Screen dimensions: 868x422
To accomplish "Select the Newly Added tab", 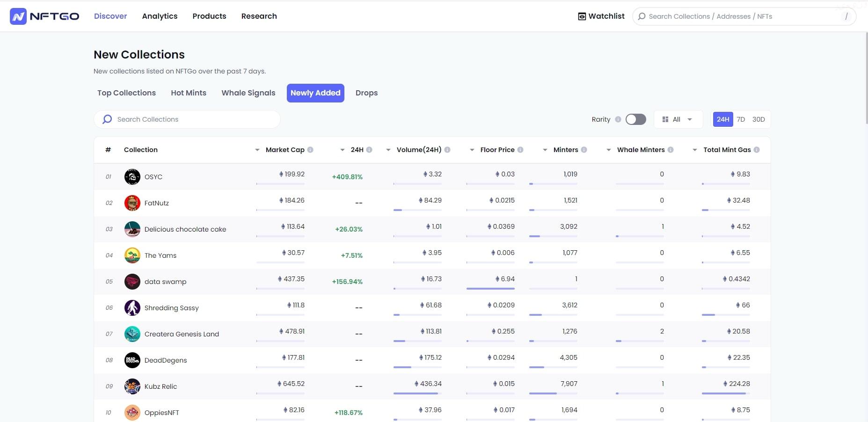I will pos(315,93).
